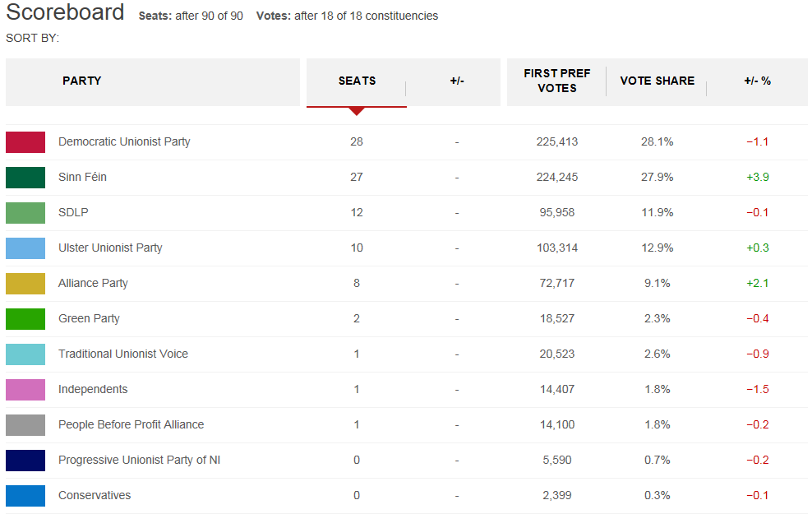812x514 pixels.
Task: Sort by seats +/- change column
Action: (x=457, y=81)
